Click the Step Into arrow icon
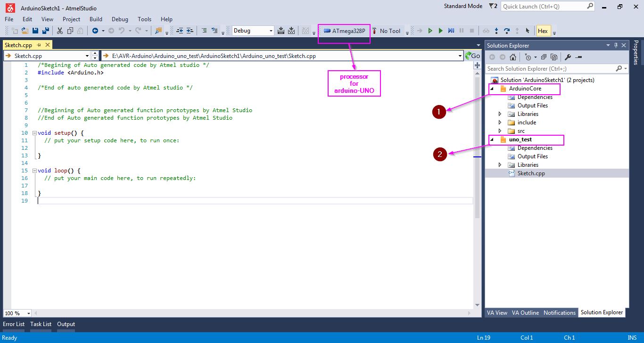This screenshot has height=343, width=644. pyautogui.click(x=496, y=31)
